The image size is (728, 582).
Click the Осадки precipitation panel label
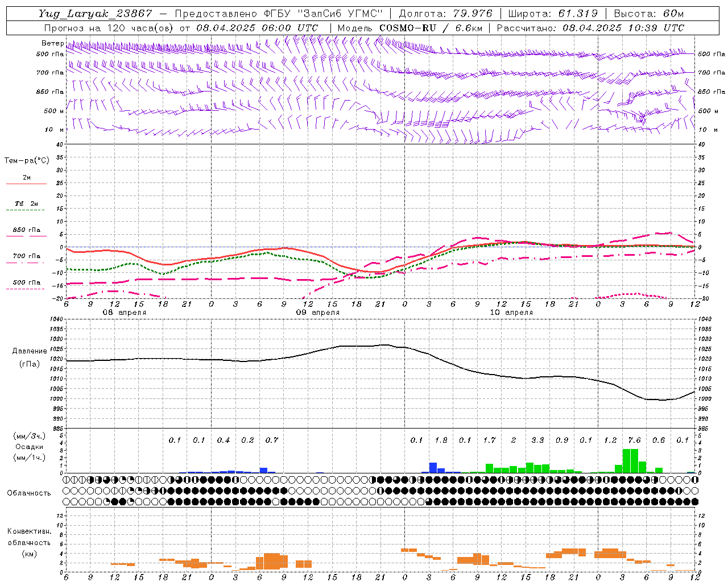click(30, 447)
